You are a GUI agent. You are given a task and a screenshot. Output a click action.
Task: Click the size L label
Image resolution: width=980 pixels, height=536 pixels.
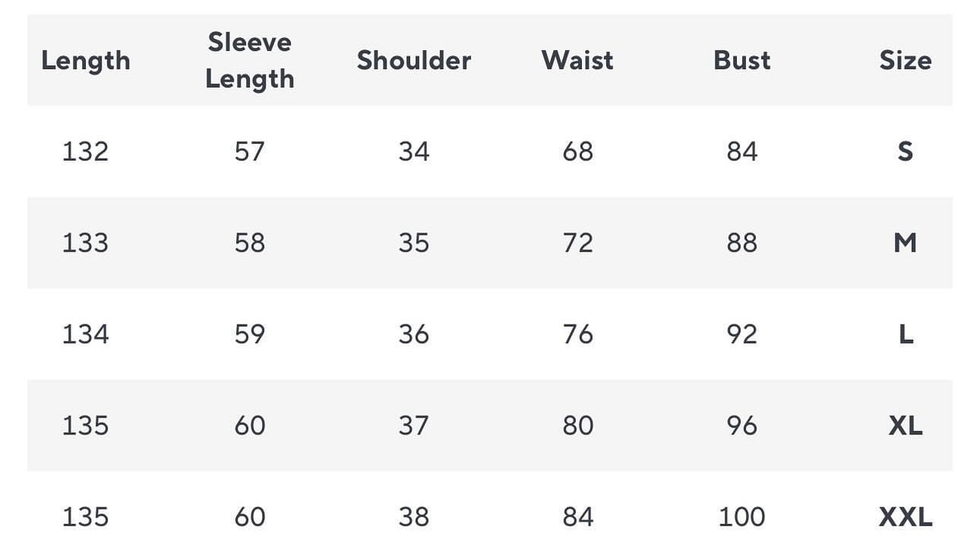[x=906, y=334]
